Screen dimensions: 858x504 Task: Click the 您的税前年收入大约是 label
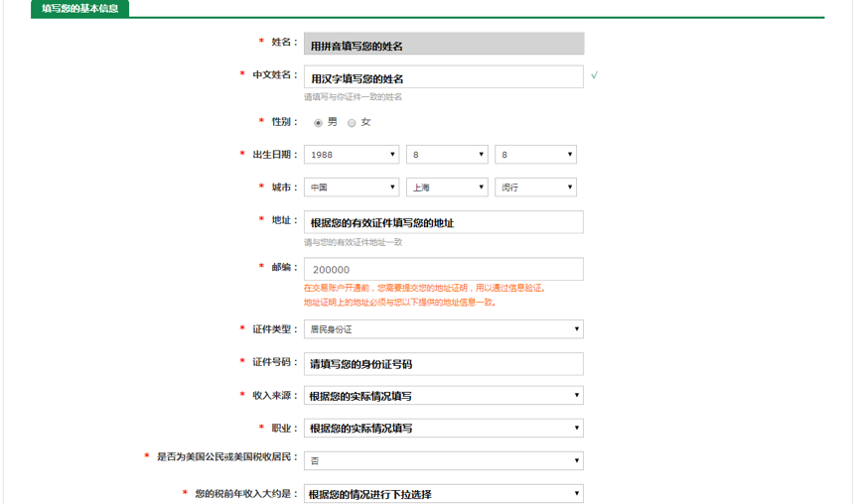click(247, 494)
